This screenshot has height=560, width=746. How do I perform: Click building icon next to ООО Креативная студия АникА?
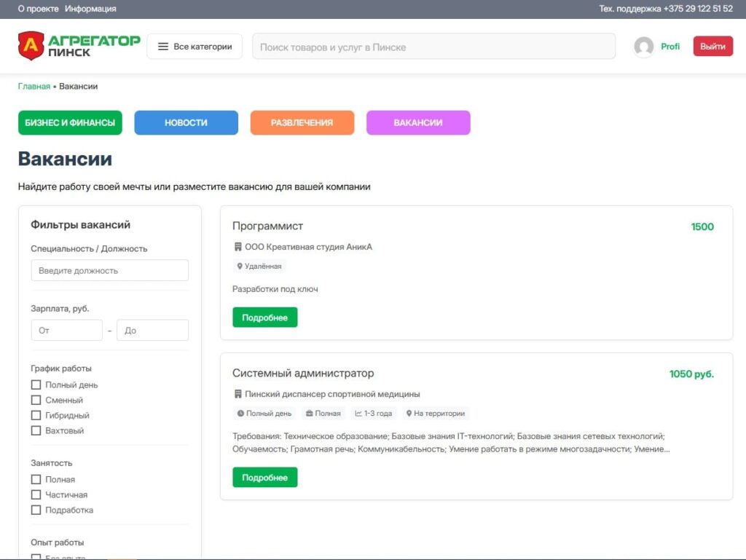click(237, 247)
